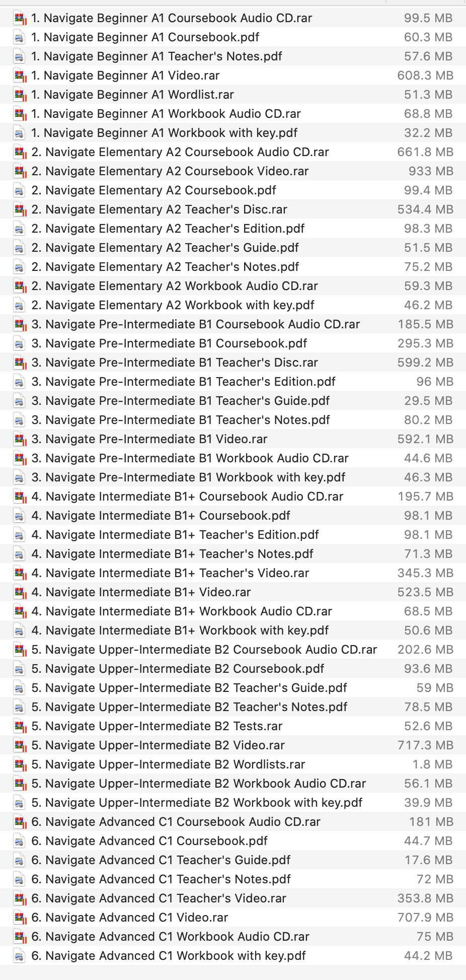Screen dimensions: 466x980
Task: Click PDF icon of Elementary A2 Teacher's Edition
Action: [19, 229]
